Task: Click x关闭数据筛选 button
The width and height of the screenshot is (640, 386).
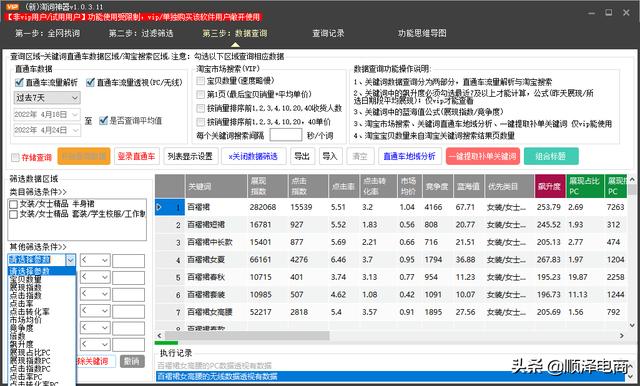Action: click(253, 156)
